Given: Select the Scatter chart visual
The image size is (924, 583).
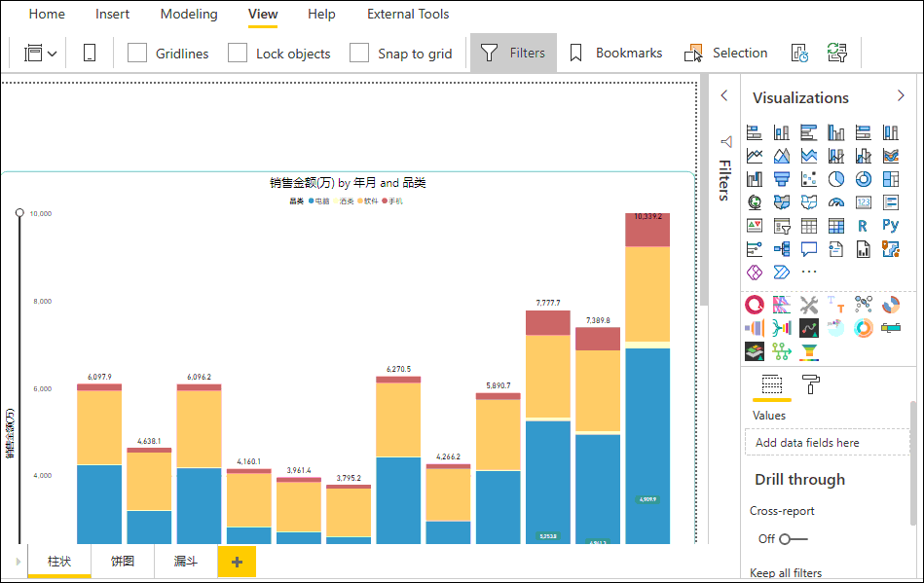Looking at the screenshot, I should pyautogui.click(x=808, y=178).
